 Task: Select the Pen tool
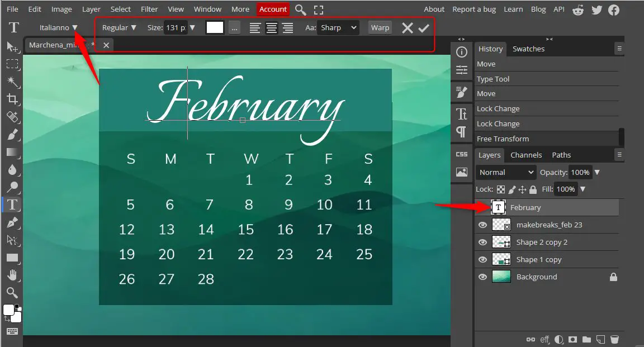point(12,222)
